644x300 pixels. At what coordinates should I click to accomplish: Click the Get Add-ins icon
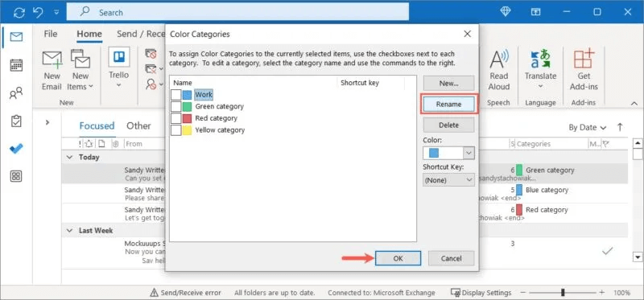click(x=584, y=58)
